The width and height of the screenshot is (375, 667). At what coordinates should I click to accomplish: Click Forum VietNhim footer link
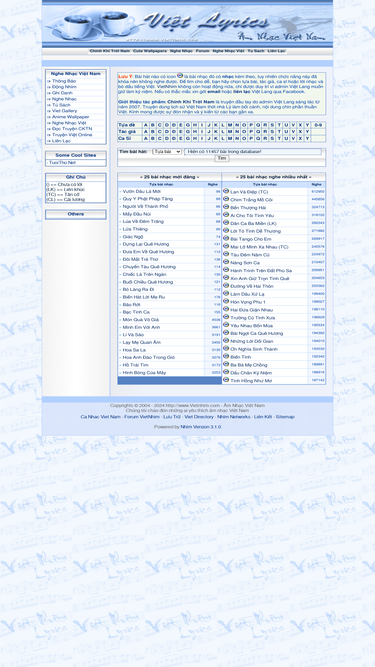[142, 417]
